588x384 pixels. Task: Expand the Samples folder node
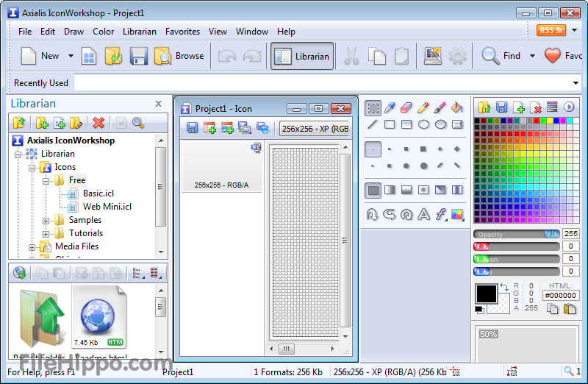click(46, 221)
